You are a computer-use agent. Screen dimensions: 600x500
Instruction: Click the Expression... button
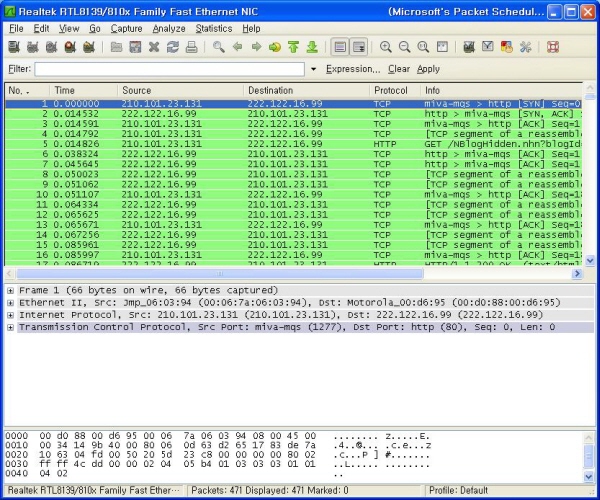tap(353, 69)
